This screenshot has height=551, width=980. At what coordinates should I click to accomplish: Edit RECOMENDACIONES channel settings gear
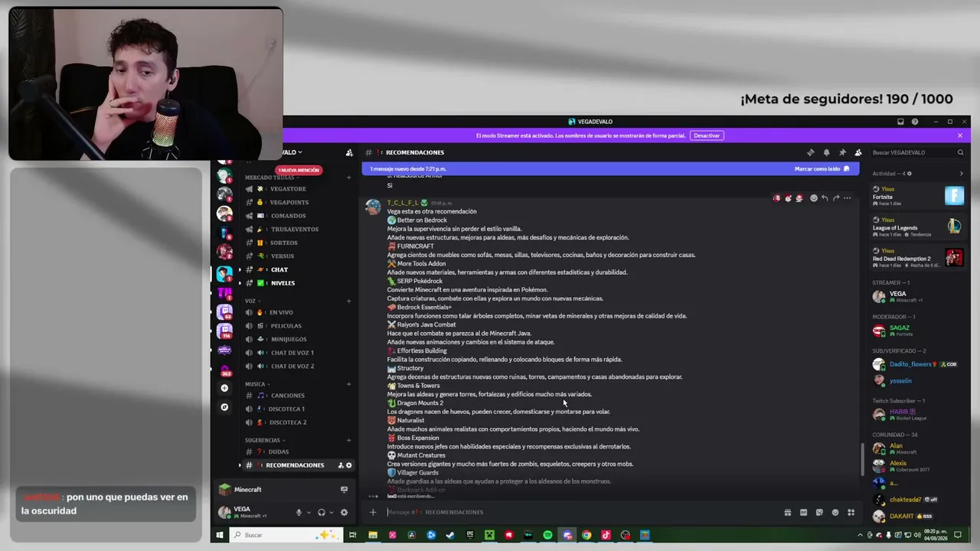click(349, 465)
